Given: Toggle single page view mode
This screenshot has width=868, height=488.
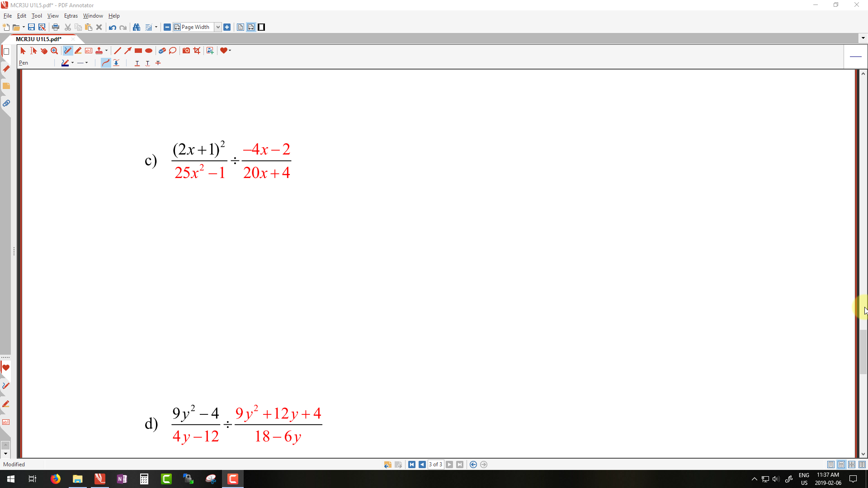Looking at the screenshot, I should (x=241, y=27).
